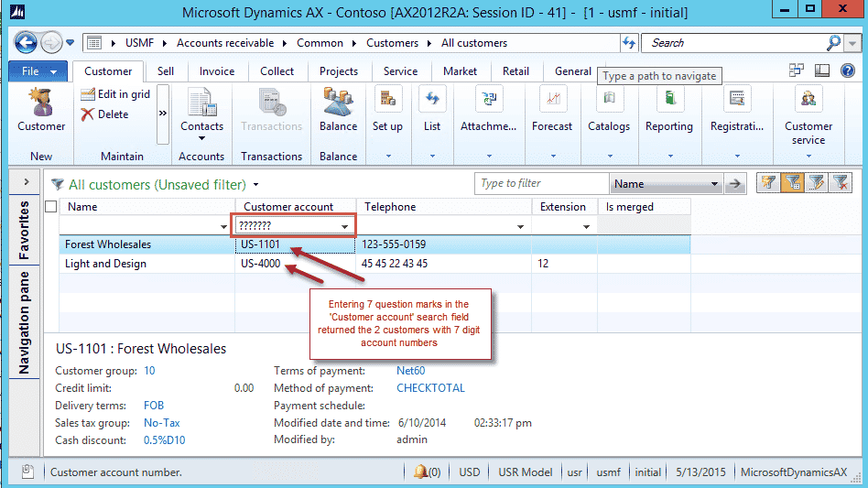This screenshot has width=868, height=488.
Task: Open the FOB delivery terms link
Action: pos(154,406)
